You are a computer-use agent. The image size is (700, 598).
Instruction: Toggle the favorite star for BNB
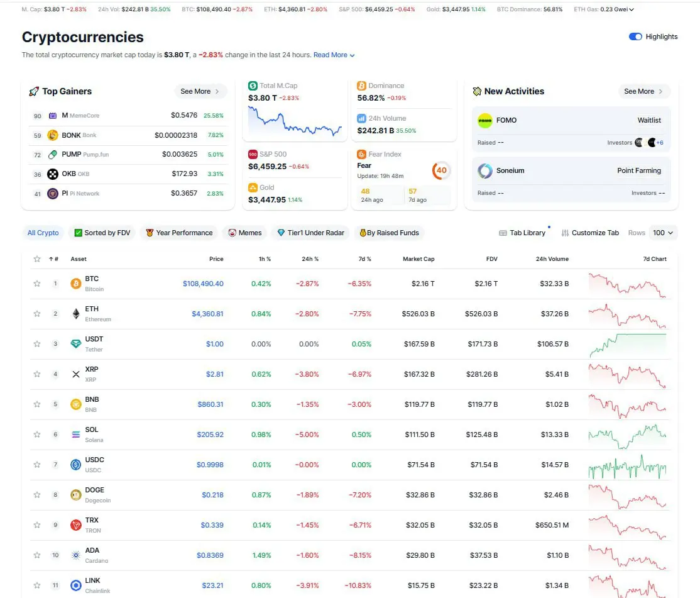point(37,404)
